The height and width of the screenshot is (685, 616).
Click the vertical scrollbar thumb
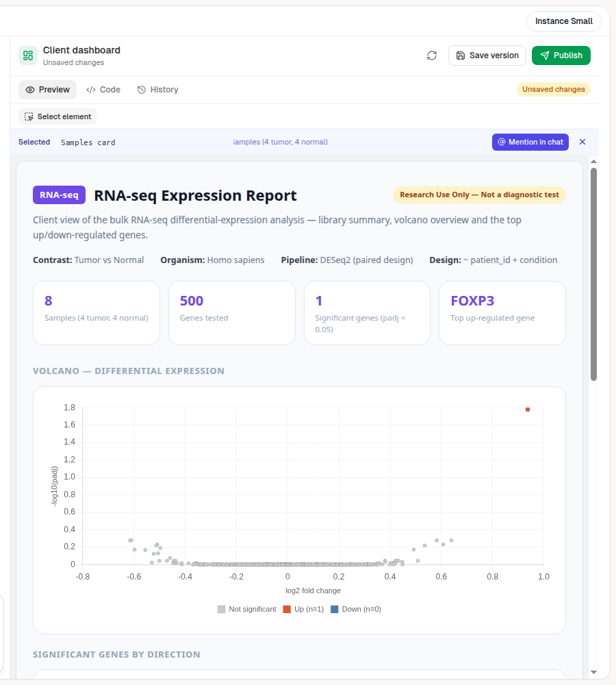pyautogui.click(x=593, y=275)
